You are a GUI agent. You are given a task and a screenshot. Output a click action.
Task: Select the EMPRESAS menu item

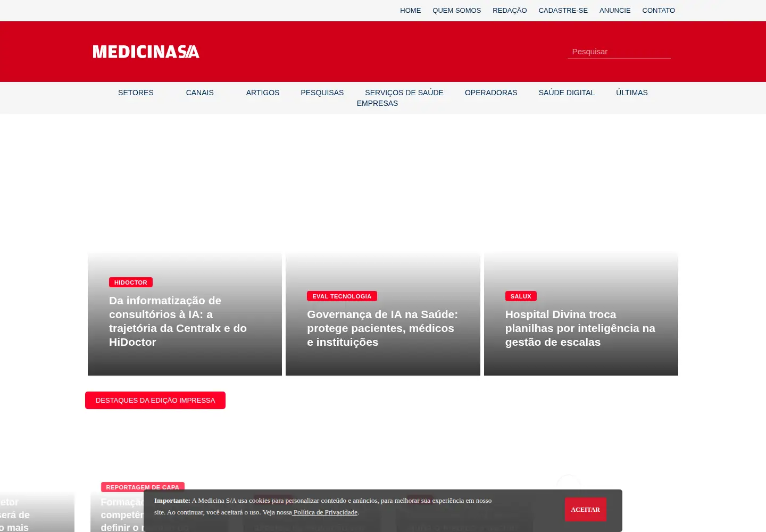pos(377,103)
